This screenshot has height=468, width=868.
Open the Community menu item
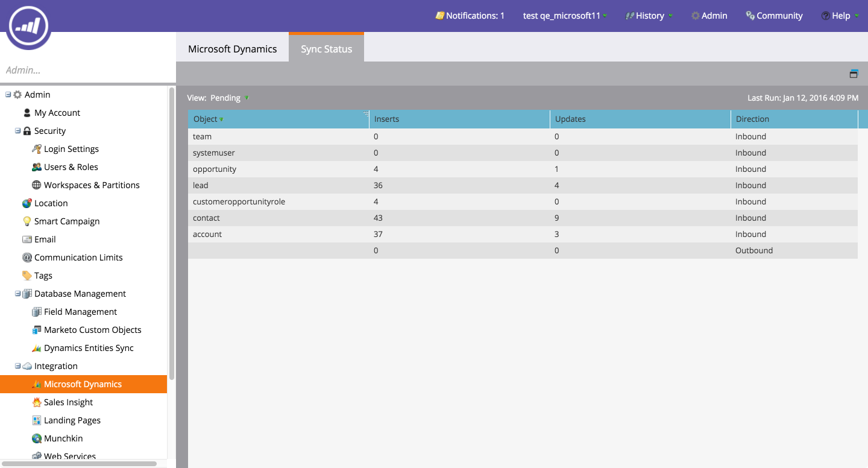(x=774, y=16)
